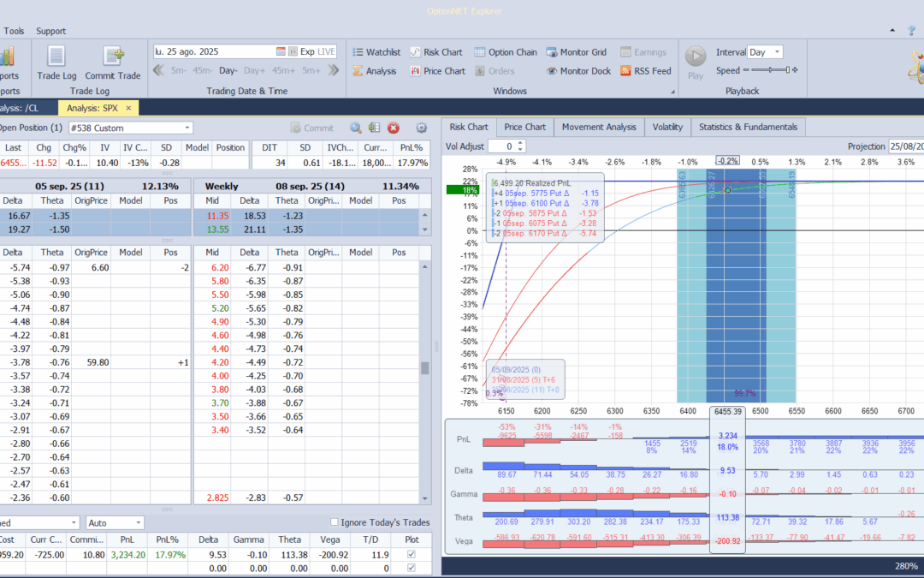This screenshot has width=924, height=578.
Task: Uncheck Plot checkbox in first position row
Action: (x=412, y=555)
